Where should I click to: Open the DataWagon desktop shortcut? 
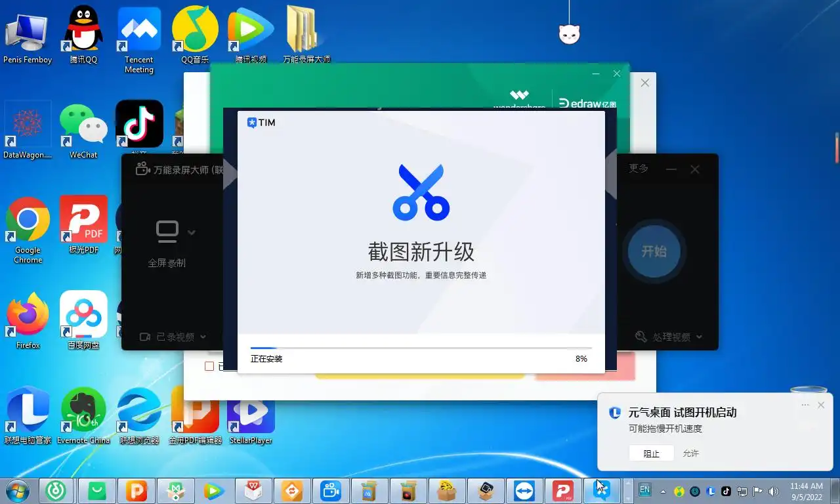tap(28, 130)
